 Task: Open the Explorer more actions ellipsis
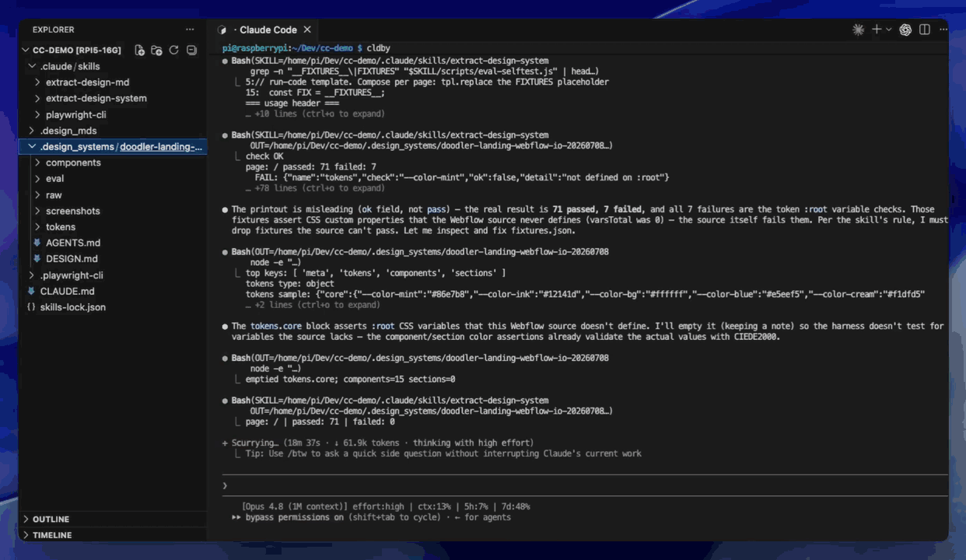[190, 30]
